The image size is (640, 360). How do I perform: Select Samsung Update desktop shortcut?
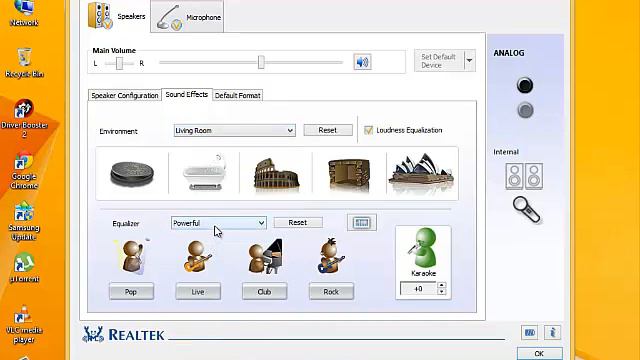[24, 222]
